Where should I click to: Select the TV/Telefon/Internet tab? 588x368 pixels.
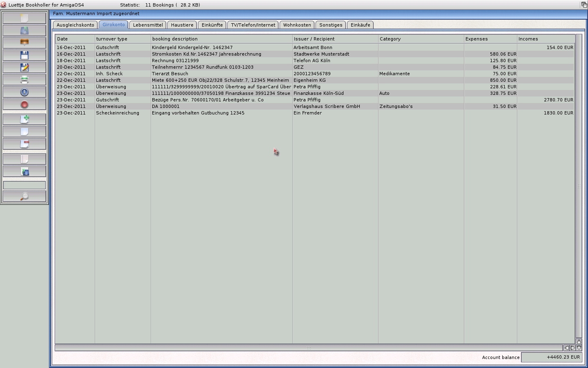pos(253,25)
